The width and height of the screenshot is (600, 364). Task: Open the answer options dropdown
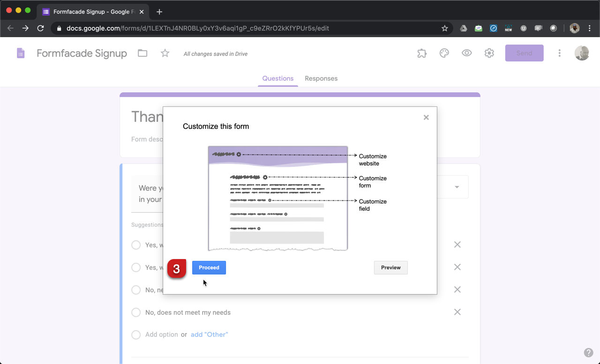[456, 186]
